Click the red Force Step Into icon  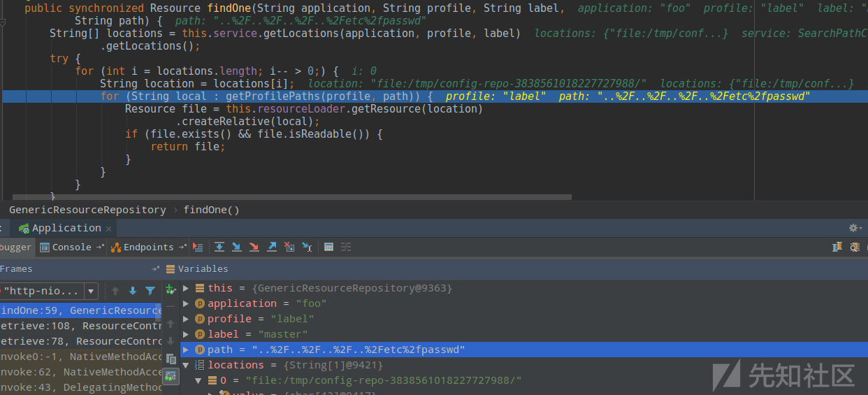tap(254, 247)
